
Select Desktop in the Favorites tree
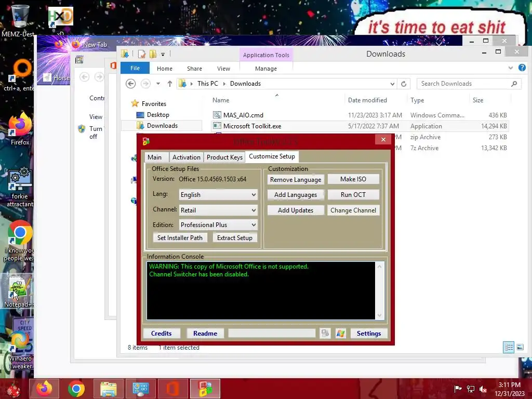click(x=158, y=115)
